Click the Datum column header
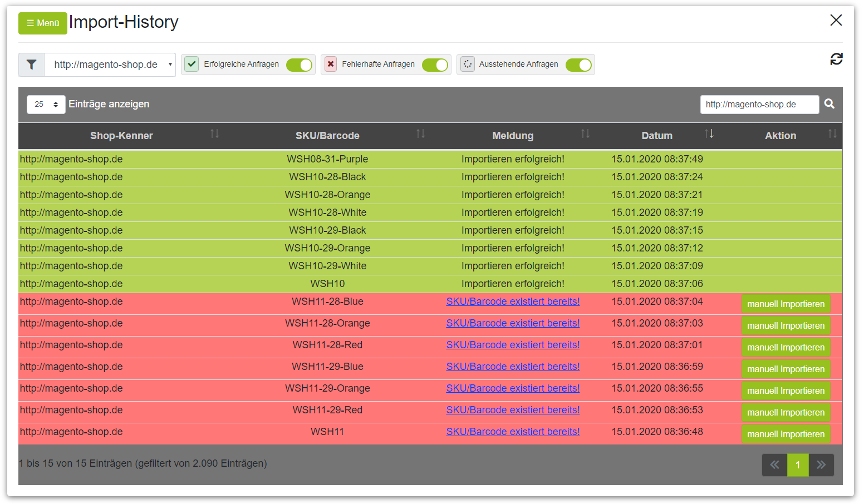 point(657,136)
